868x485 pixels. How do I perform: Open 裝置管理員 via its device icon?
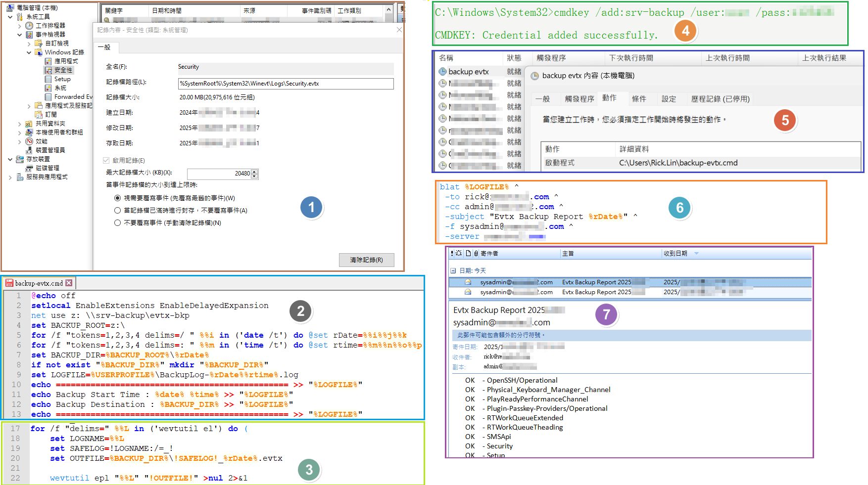(29, 150)
